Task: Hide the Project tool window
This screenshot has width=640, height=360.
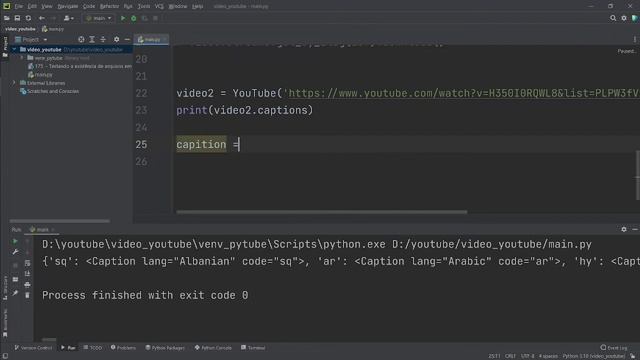Action: (127, 39)
